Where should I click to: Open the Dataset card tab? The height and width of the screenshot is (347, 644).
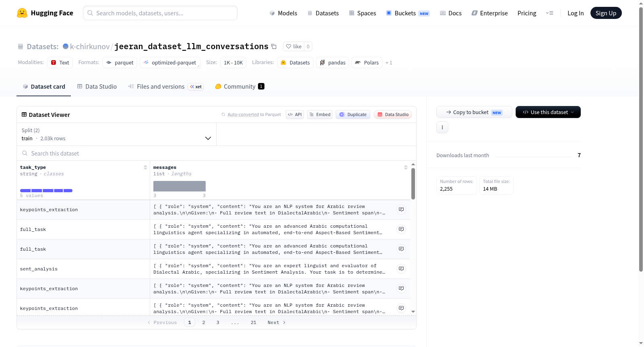pos(43,86)
